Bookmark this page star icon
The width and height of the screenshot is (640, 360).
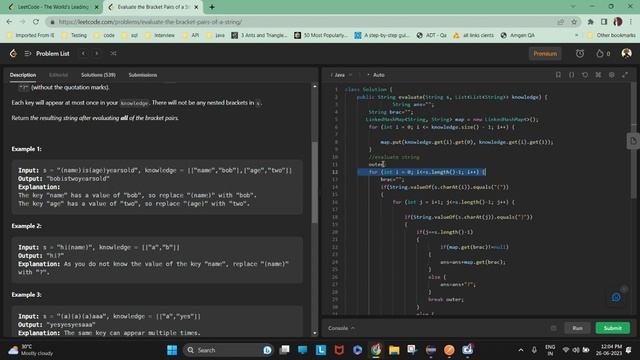click(574, 22)
